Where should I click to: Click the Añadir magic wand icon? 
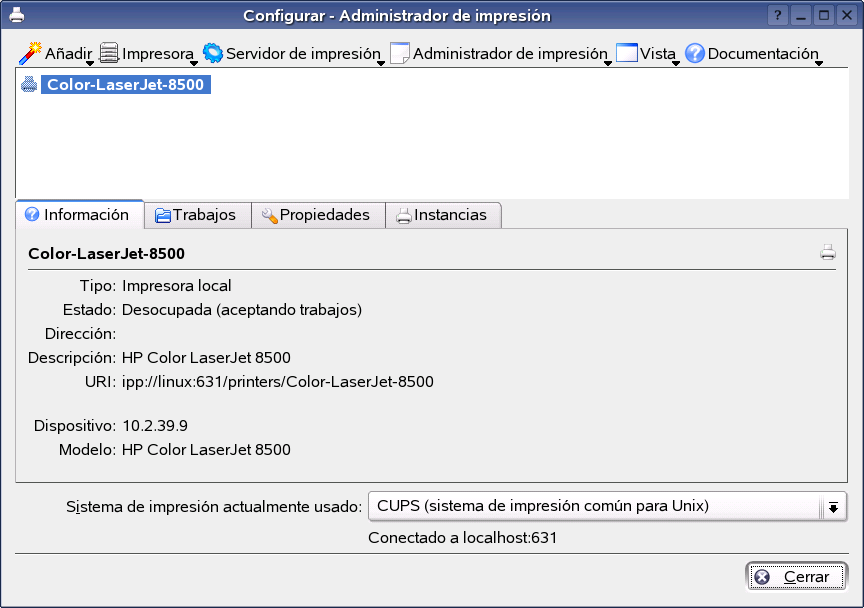tap(30, 53)
